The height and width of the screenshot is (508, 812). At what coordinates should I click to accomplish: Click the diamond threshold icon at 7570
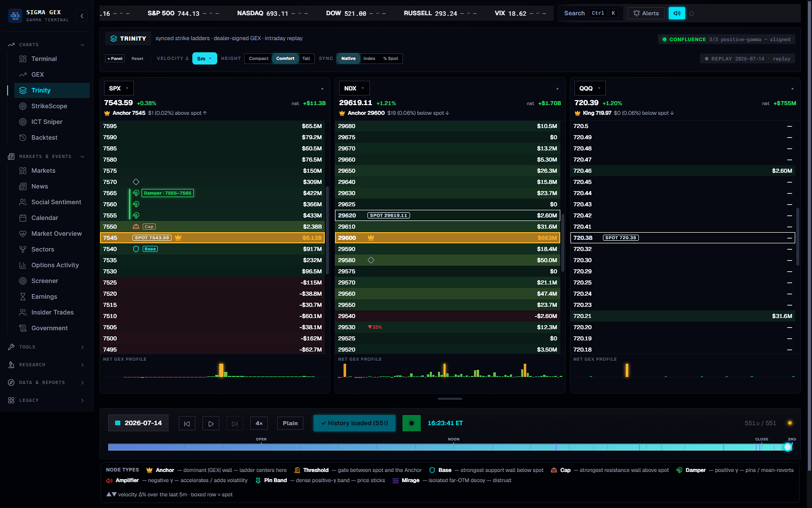tap(136, 182)
